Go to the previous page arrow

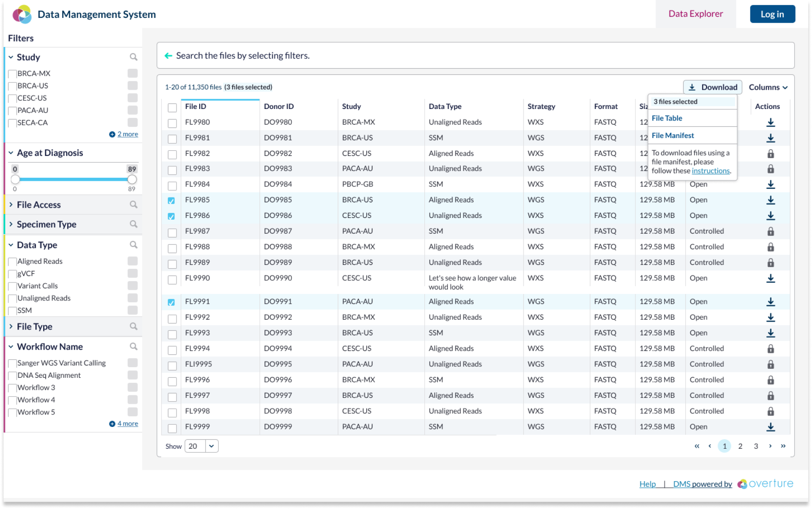point(710,446)
